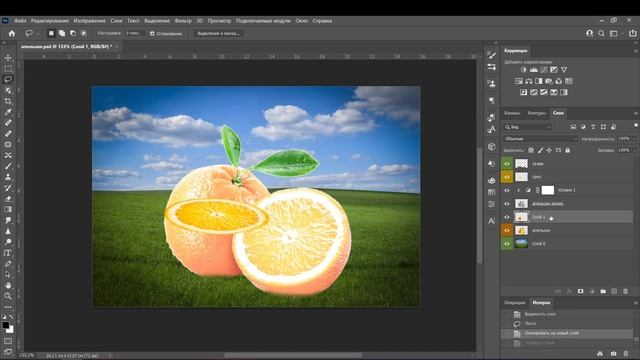Open the layer filter Вид dropdown
The height and width of the screenshot is (360, 640).
point(528,127)
